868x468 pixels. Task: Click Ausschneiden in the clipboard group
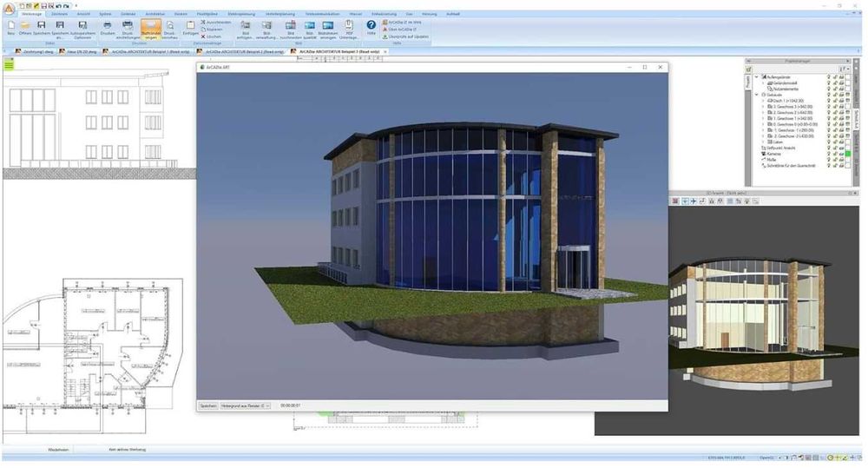click(x=215, y=23)
